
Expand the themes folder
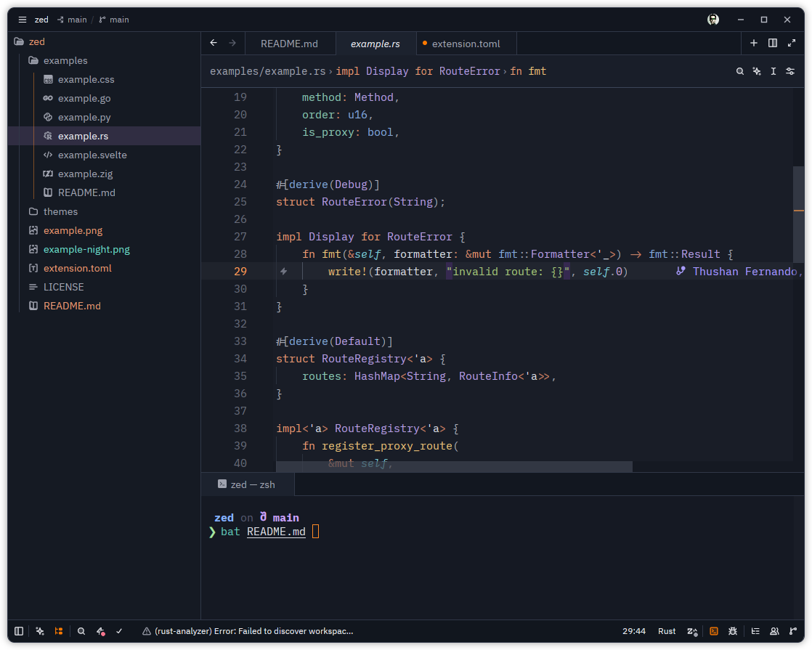pos(104,211)
